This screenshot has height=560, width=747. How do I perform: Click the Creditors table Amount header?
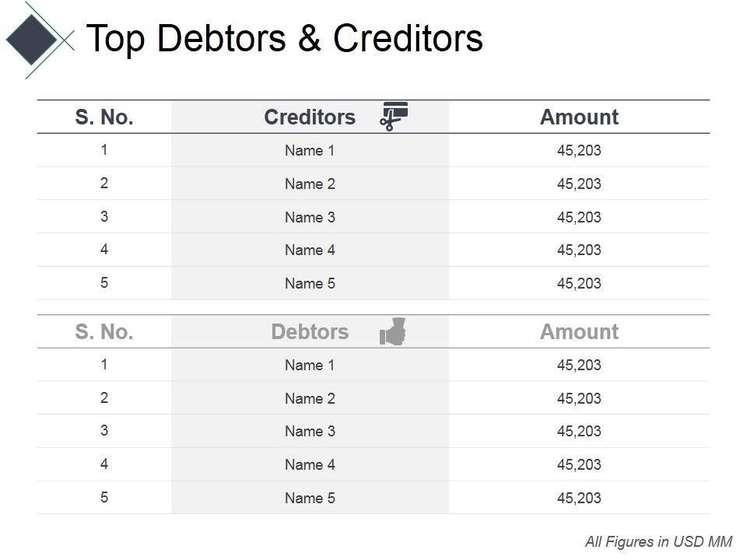(579, 117)
